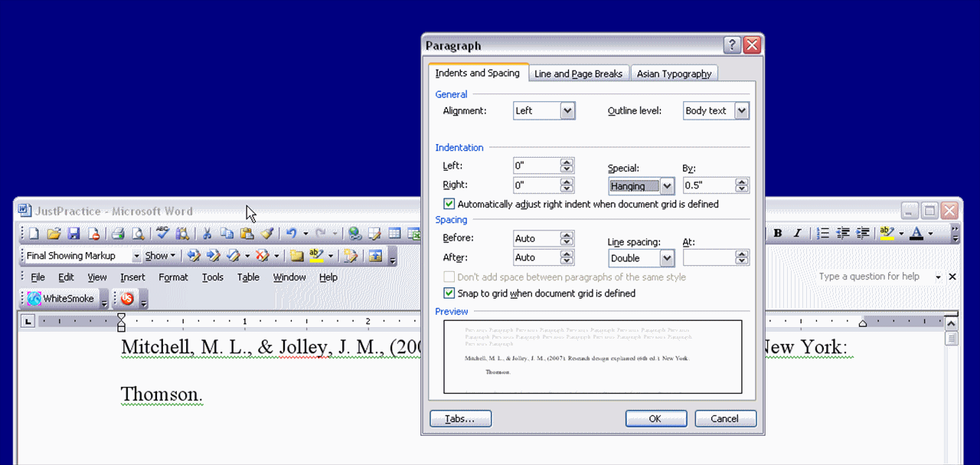Click the Bold button in Word formatting toolbar
The image size is (980, 465).
(778, 234)
